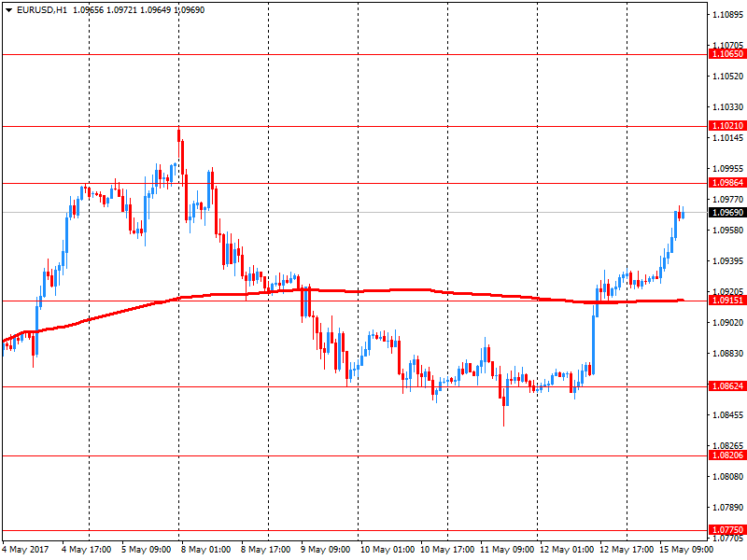Click the 12 May 01:00 time axis label
Screen dimensions: 747x560
[x=567, y=550]
